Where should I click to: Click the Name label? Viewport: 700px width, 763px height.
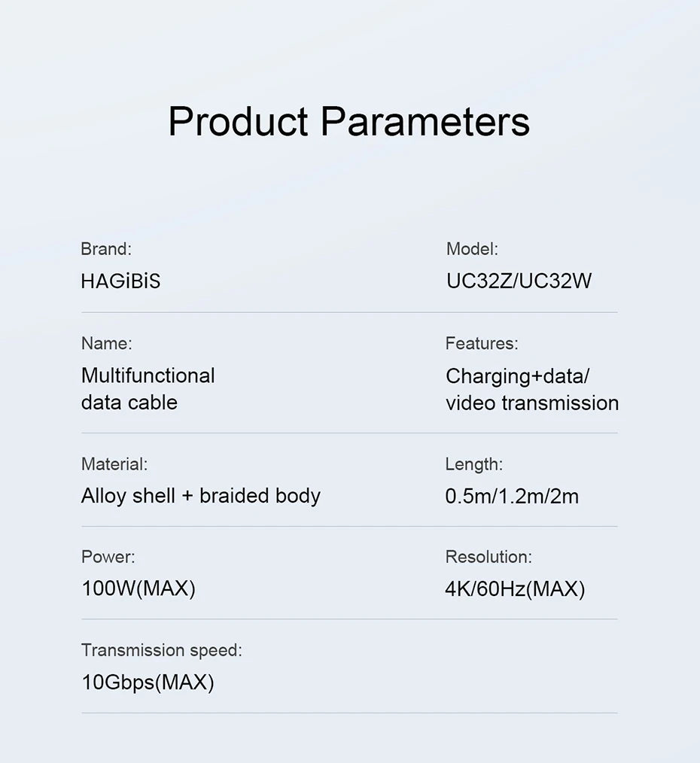(106, 344)
